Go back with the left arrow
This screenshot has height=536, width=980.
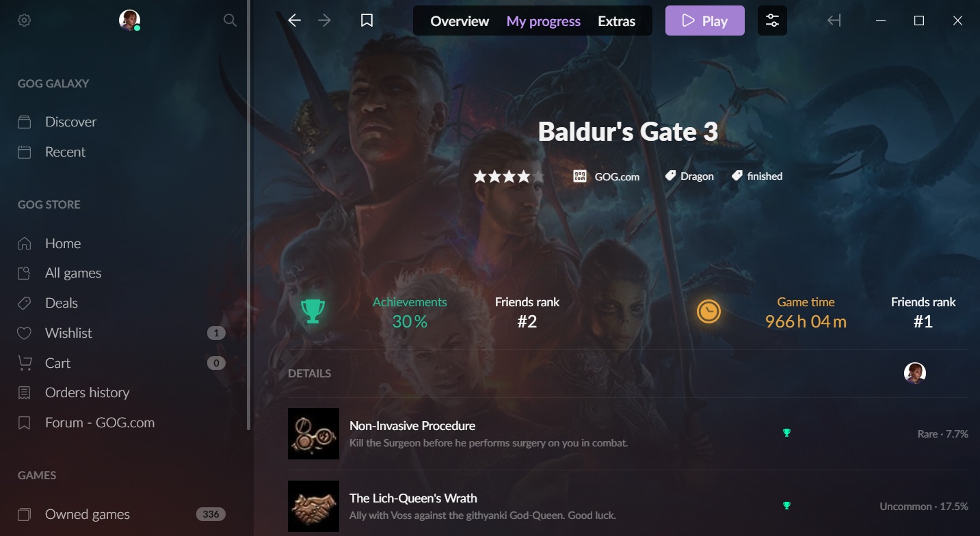coord(294,21)
